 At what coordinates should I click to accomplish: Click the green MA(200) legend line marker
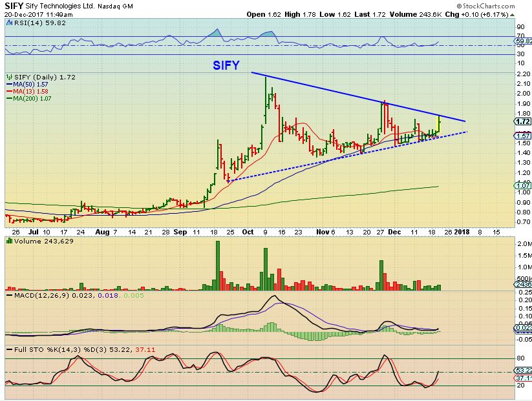pyautogui.click(x=10, y=98)
